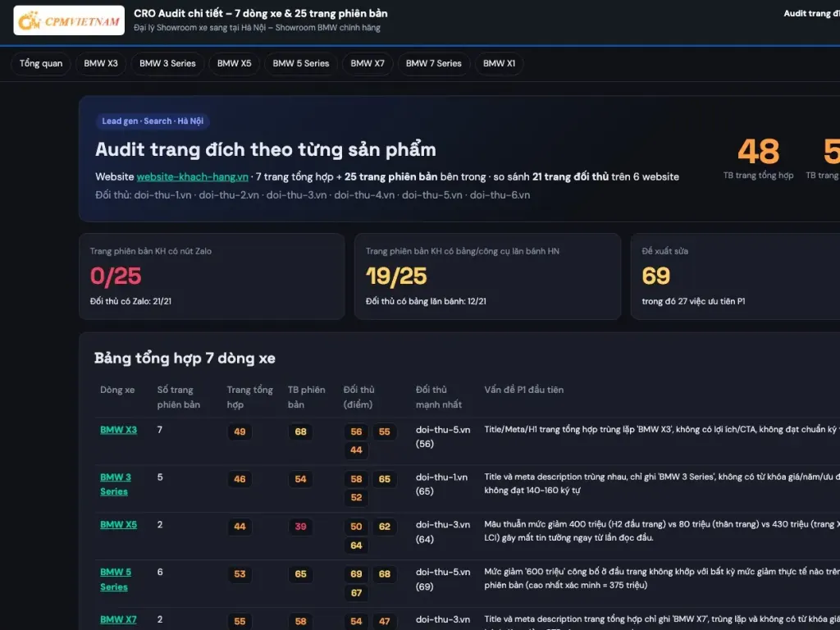Click score badge 53 in 5 Series row
Viewport: 840px width, 630px height.
(x=240, y=573)
